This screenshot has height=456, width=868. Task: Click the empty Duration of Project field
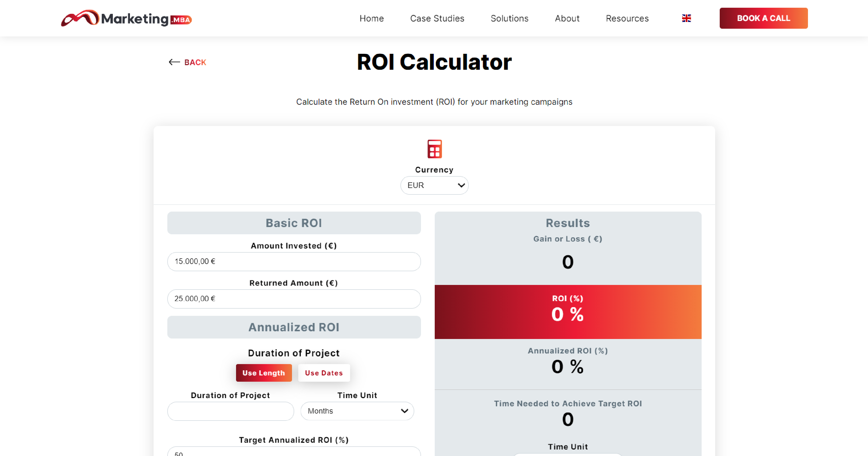pyautogui.click(x=230, y=411)
